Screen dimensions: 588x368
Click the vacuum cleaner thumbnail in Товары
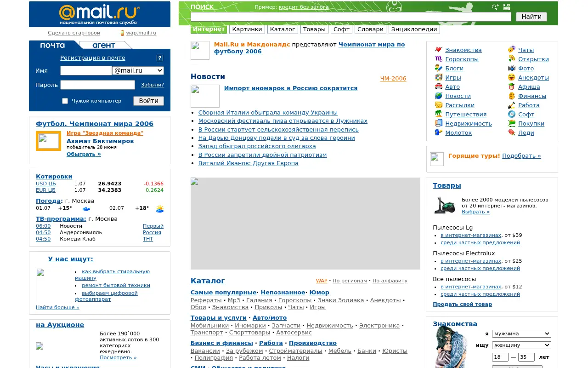[445, 205]
